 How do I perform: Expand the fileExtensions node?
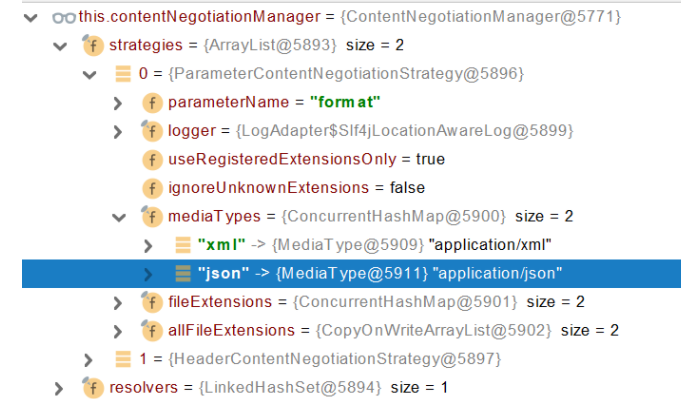(x=118, y=303)
